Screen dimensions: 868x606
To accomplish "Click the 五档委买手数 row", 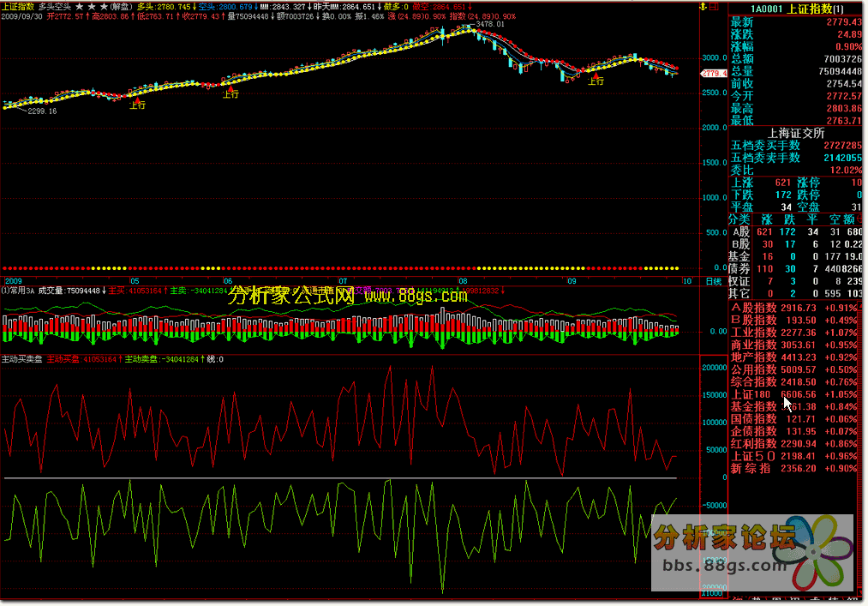I will [796, 145].
